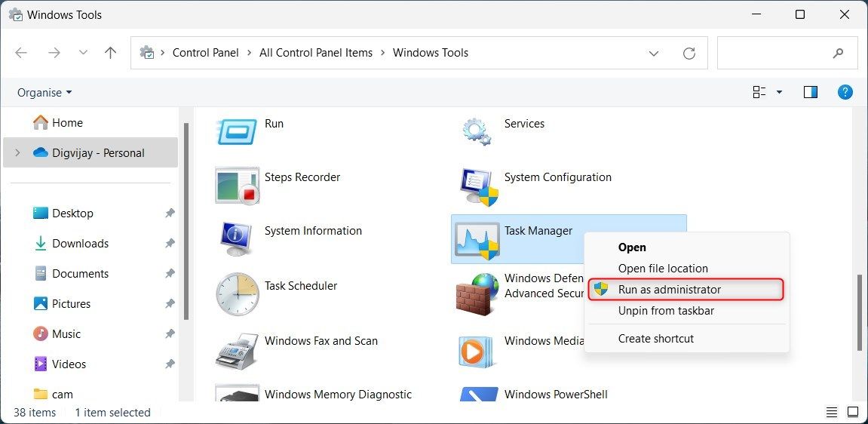Open the recent locations dropdown arrow
This screenshot has height=424, width=868.
pyautogui.click(x=83, y=53)
